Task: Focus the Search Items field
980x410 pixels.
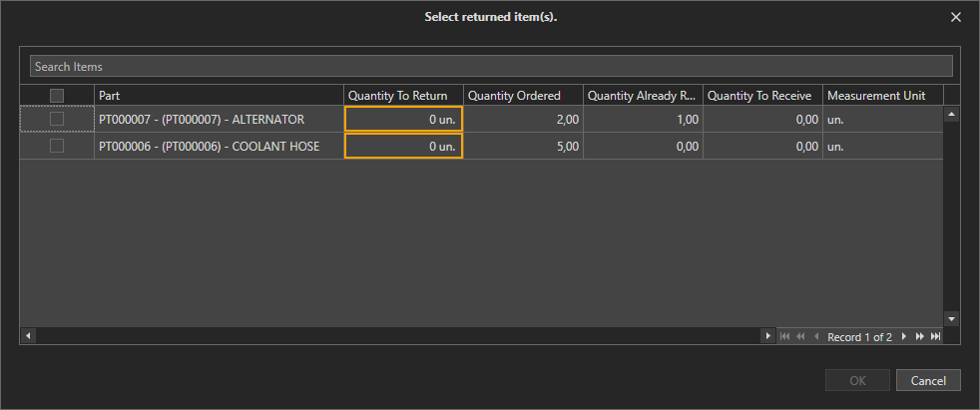Action: point(491,66)
